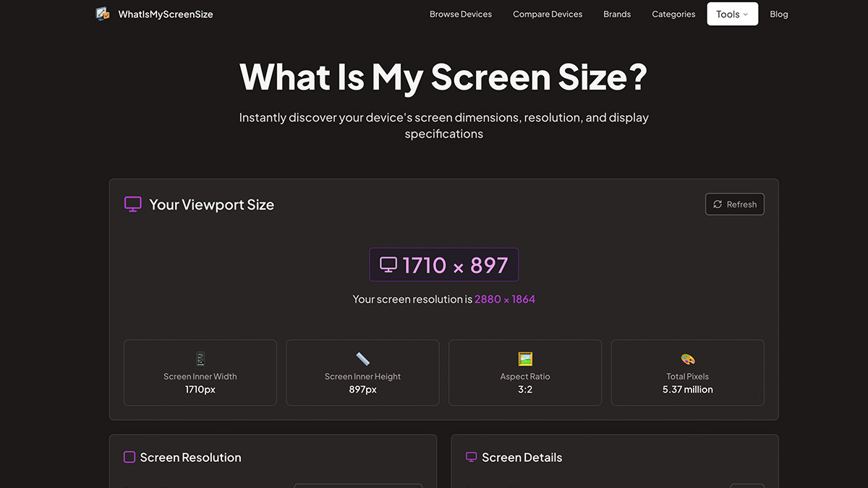Select Brands in the navigation bar
Screen dimensions: 868x488
(x=617, y=14)
